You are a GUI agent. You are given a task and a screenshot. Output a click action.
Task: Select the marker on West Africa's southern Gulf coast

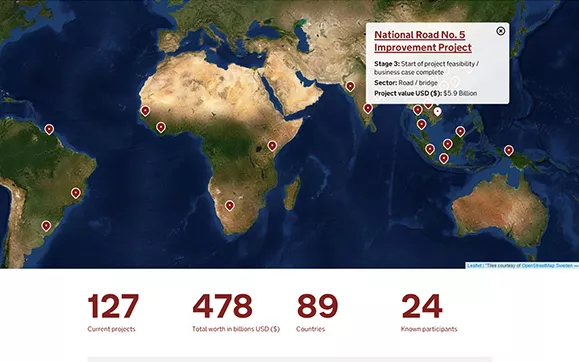[x=161, y=127]
